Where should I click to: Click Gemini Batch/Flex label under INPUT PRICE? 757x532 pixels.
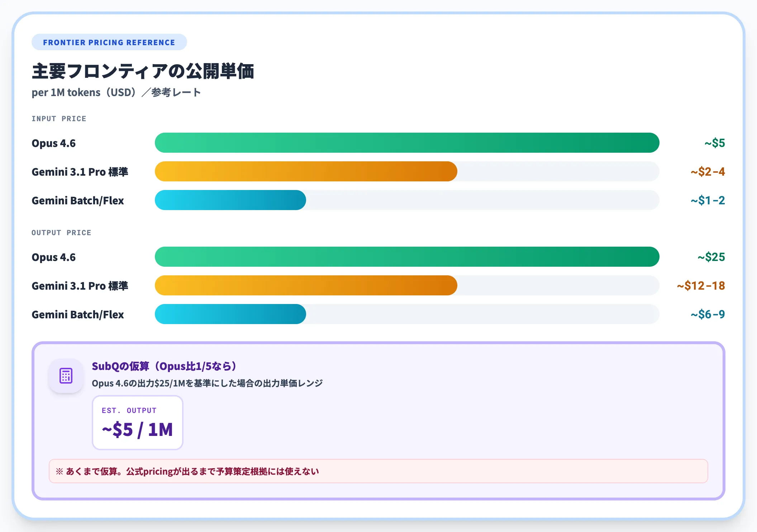pos(78,200)
